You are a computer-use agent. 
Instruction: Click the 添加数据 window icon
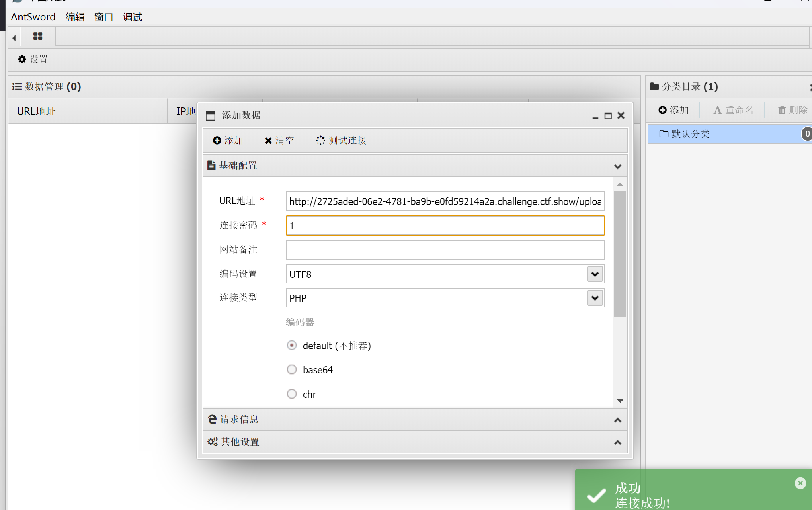click(210, 115)
